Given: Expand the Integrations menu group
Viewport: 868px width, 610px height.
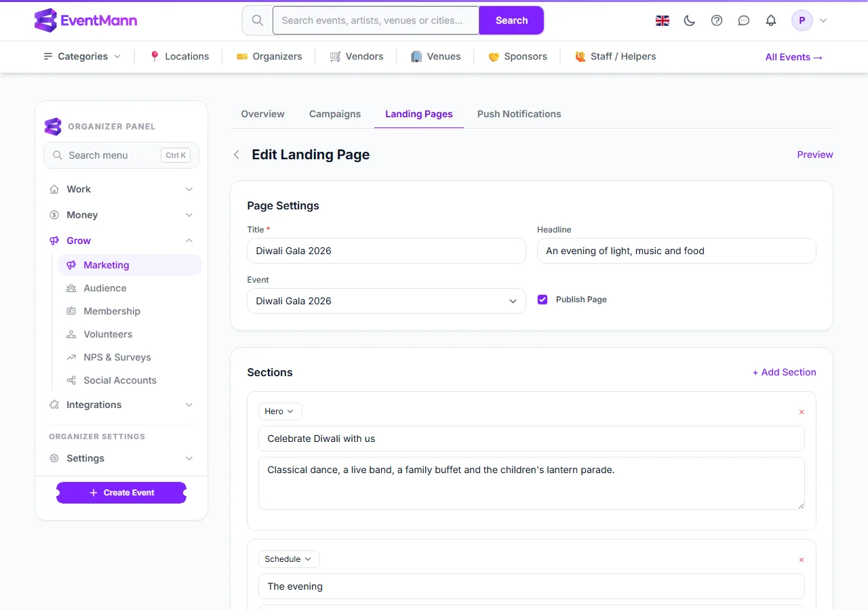Looking at the screenshot, I should point(121,405).
